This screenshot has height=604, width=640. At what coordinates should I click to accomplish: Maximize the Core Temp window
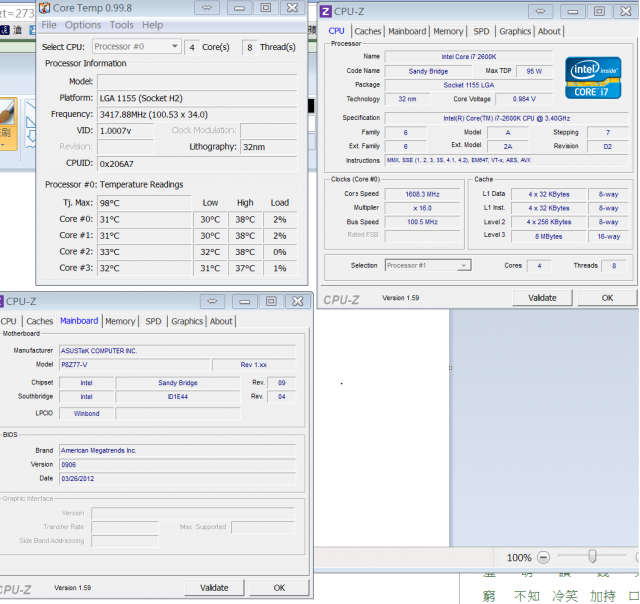tap(266, 8)
